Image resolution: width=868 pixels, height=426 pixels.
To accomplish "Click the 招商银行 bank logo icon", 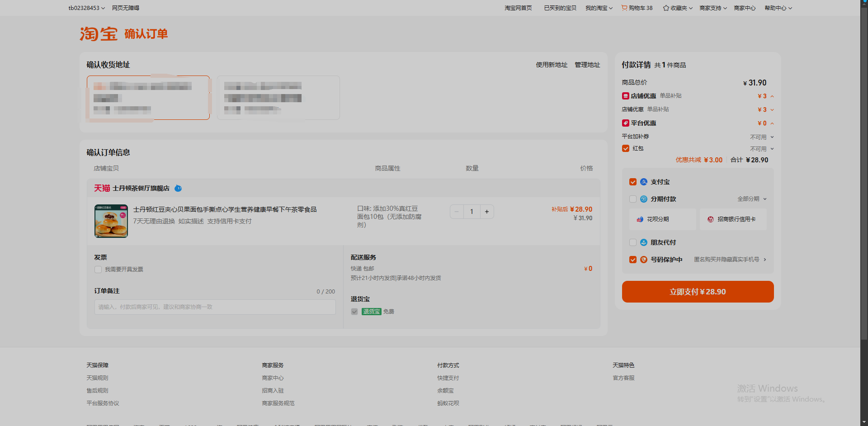I will pos(711,219).
